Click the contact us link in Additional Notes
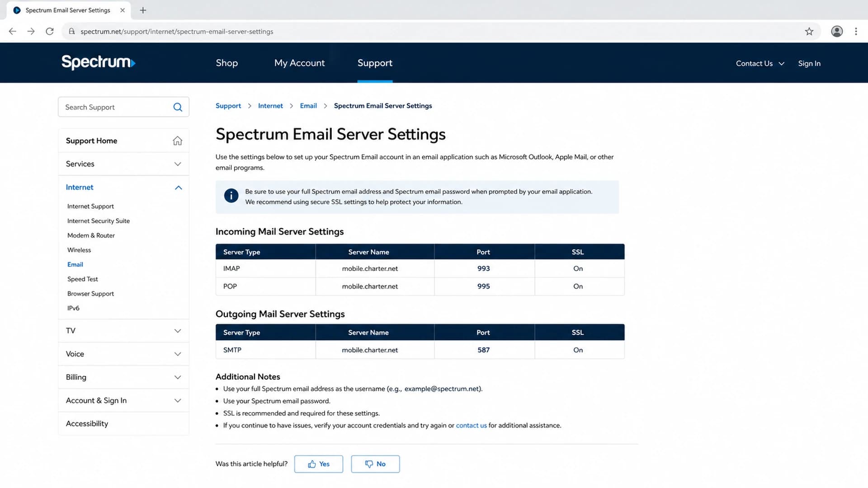 (x=471, y=426)
